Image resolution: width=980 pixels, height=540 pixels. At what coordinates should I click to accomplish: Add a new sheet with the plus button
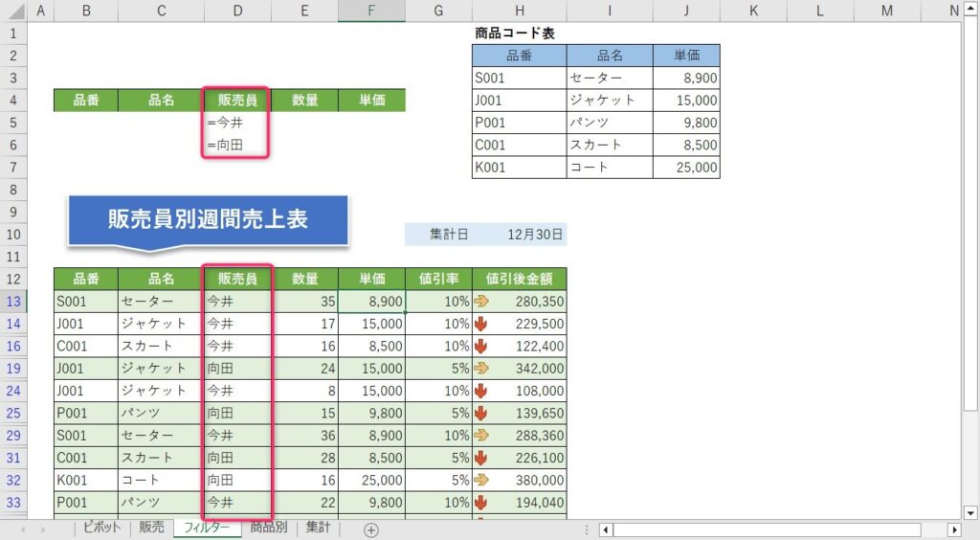pyautogui.click(x=371, y=529)
